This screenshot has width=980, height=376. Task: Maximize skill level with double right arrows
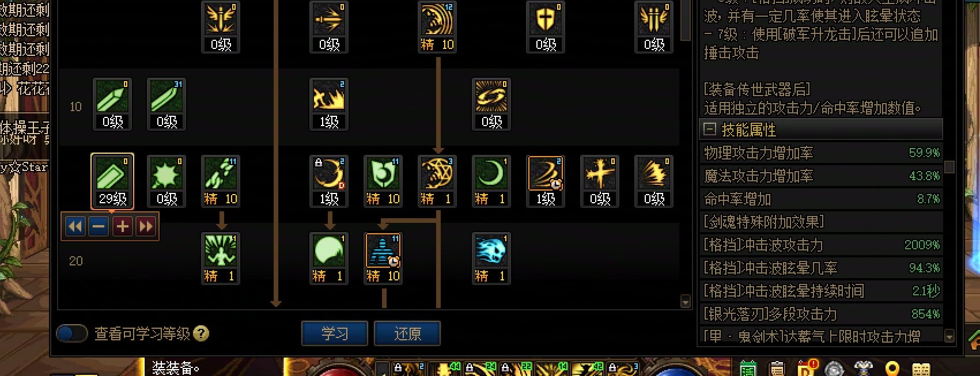[146, 226]
